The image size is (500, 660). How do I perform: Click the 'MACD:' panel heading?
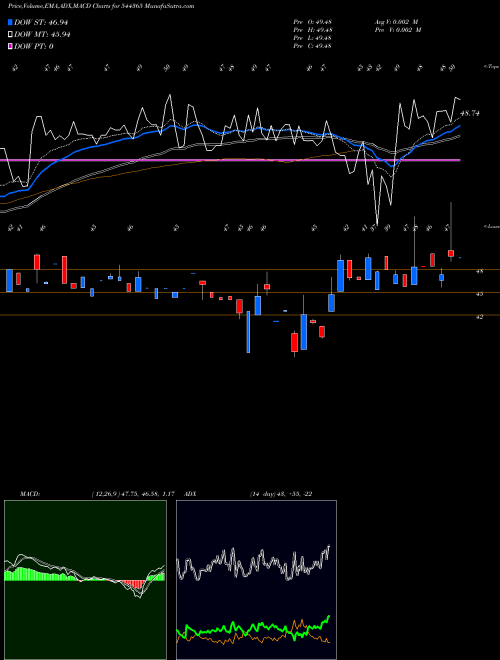[x=29, y=494]
